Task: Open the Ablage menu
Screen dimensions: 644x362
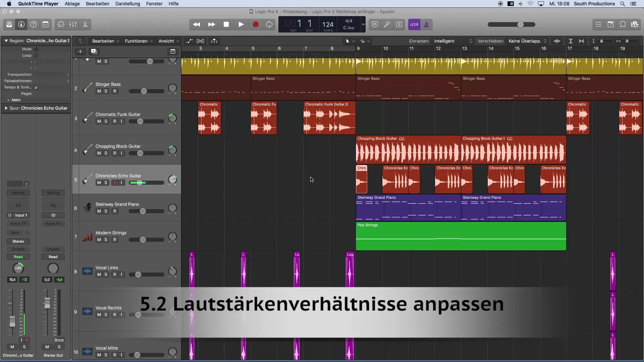Action: 72,4
